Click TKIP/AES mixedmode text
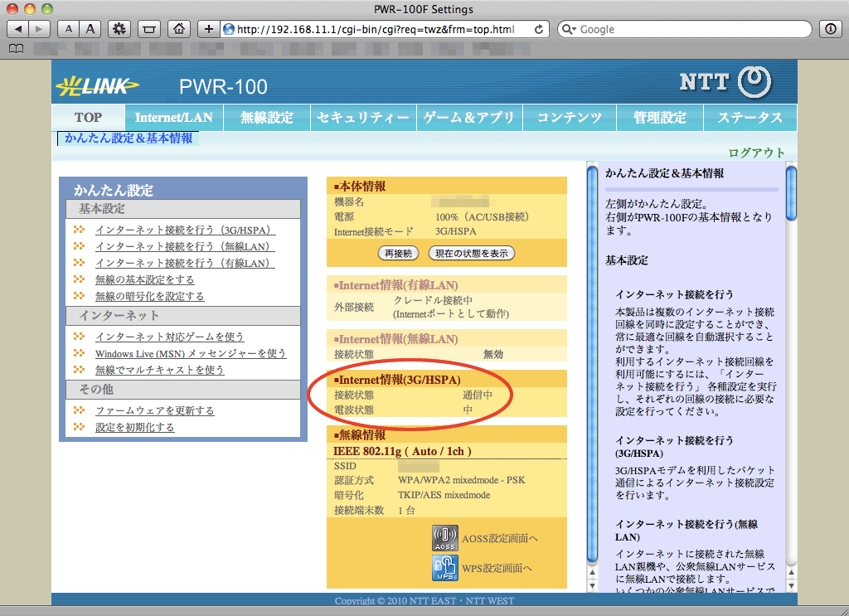The width and height of the screenshot is (849, 616). point(444,495)
